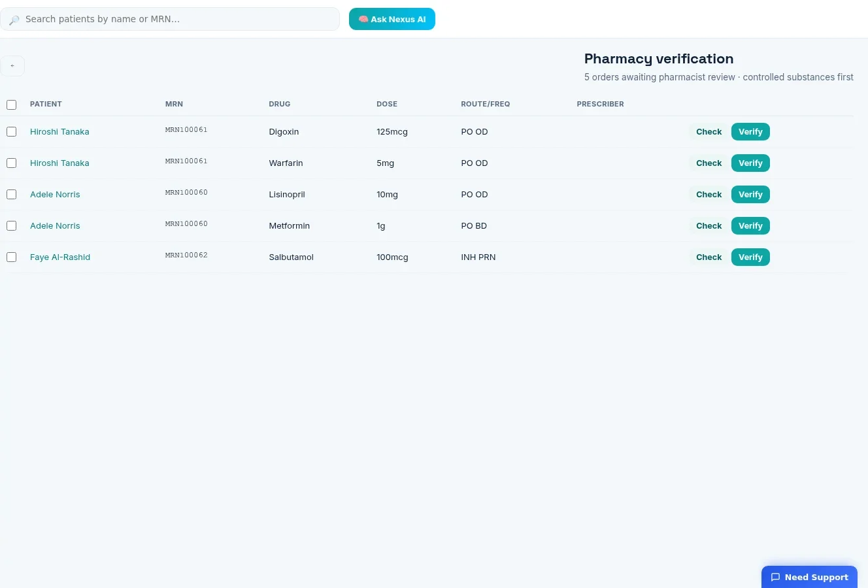Open the Ask Nexus AI assistant
The image size is (868, 588).
(392, 19)
